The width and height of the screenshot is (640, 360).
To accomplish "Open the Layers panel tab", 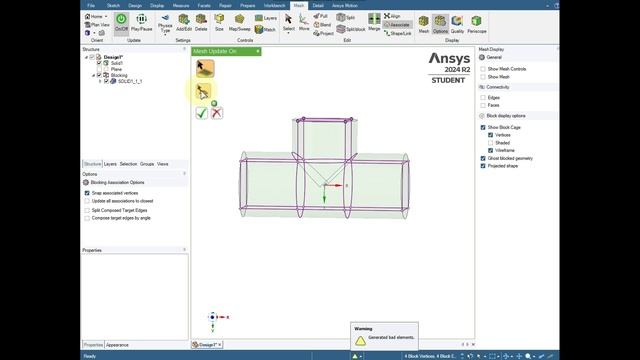I will click(x=110, y=164).
